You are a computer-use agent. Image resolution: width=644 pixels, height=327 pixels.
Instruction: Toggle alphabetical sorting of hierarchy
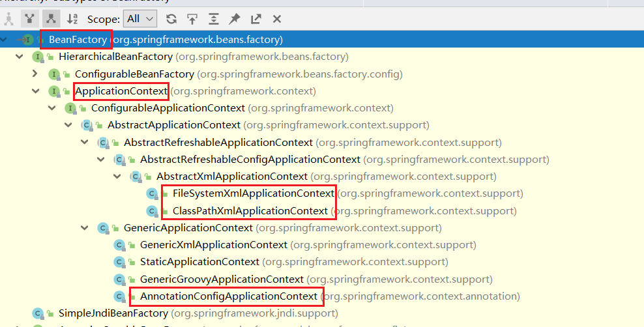72,19
